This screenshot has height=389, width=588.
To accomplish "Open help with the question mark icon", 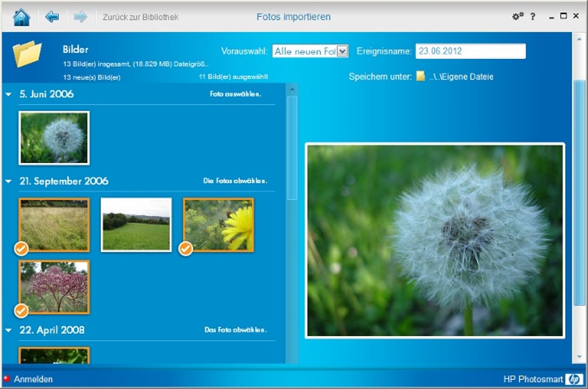I will [532, 16].
